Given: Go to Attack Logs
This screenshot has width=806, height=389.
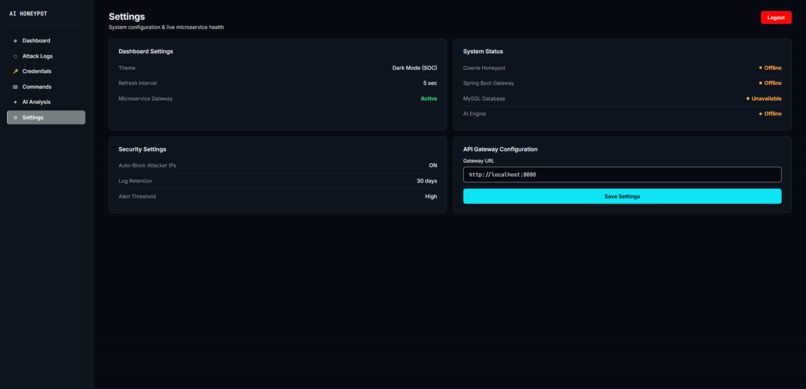Looking at the screenshot, I should (46, 56).
